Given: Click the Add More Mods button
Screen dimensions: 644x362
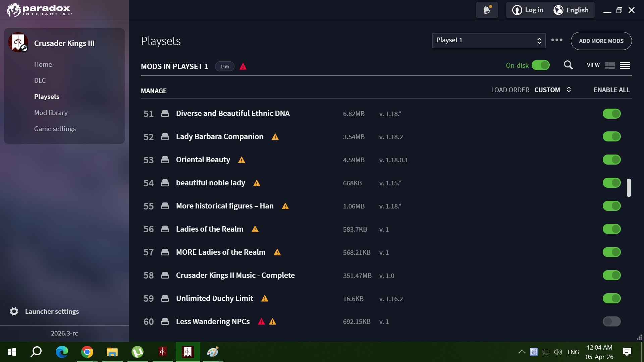Looking at the screenshot, I should (601, 41).
